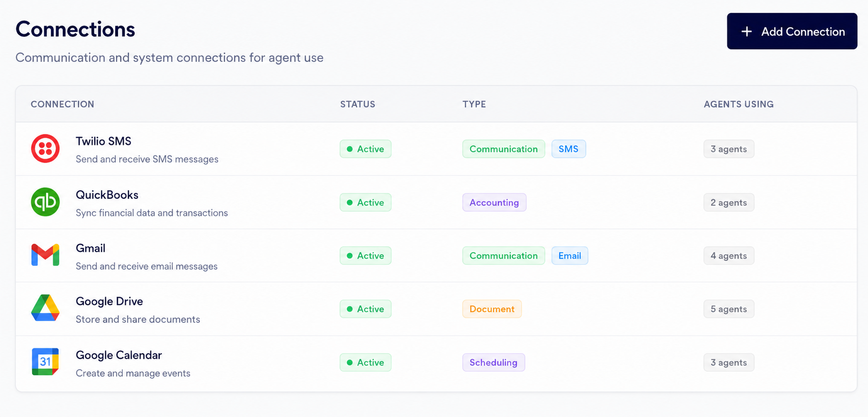The height and width of the screenshot is (417, 868).
Task: Click the Active status badge for Twilio SMS
Action: click(365, 149)
